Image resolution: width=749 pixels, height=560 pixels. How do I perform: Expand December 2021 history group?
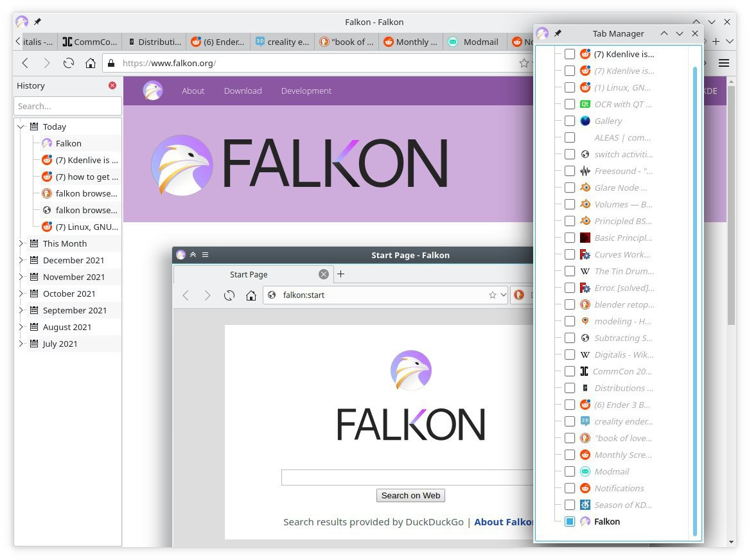21,260
